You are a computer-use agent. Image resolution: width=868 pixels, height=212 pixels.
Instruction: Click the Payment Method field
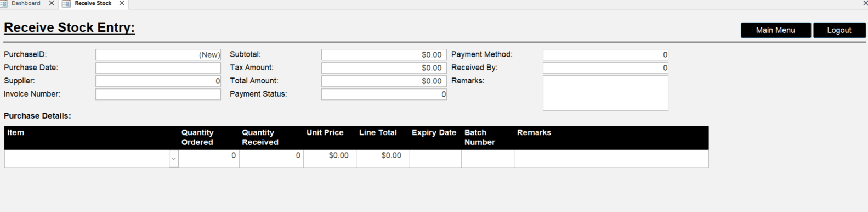click(605, 55)
